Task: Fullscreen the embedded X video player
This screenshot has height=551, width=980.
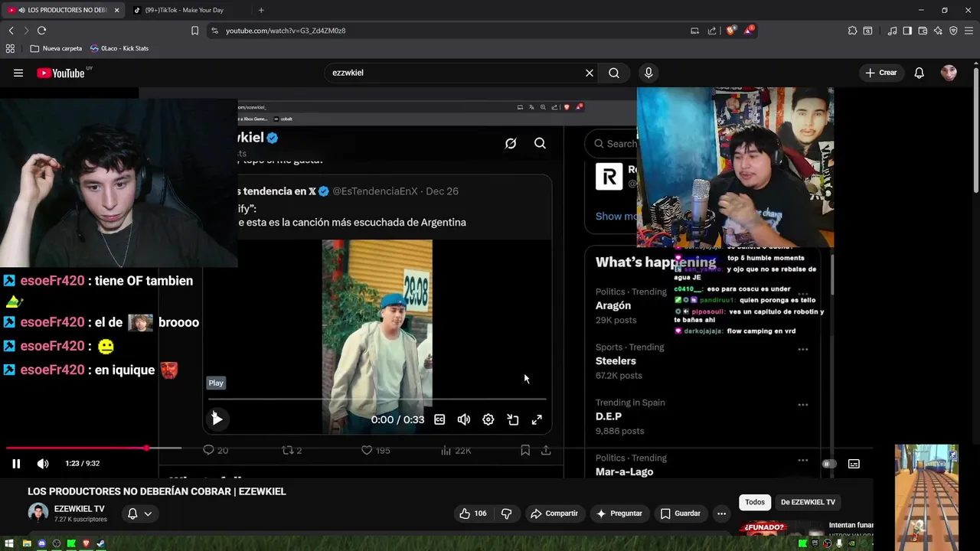Action: click(x=537, y=419)
